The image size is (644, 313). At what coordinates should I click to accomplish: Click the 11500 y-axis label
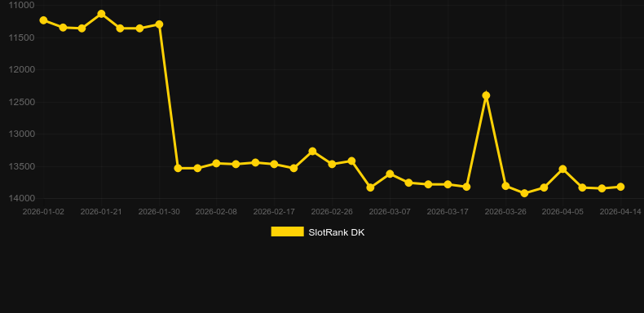[x=22, y=37]
